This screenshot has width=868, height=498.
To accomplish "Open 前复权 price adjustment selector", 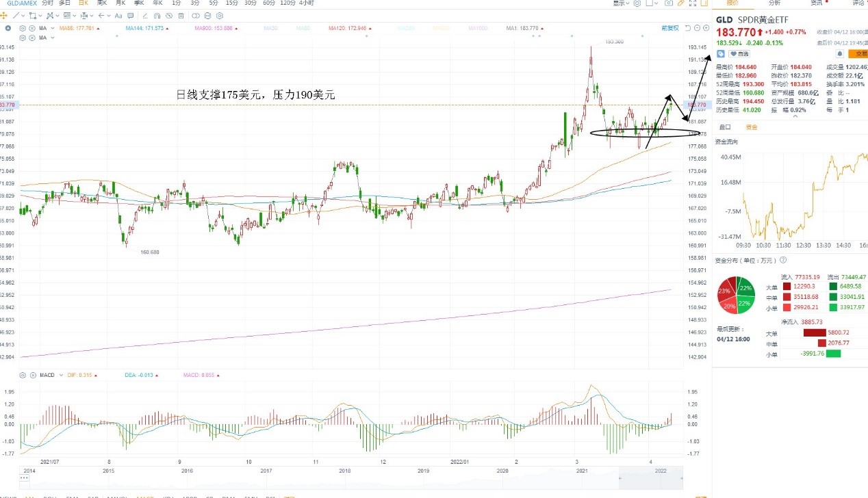I will (670, 28).
